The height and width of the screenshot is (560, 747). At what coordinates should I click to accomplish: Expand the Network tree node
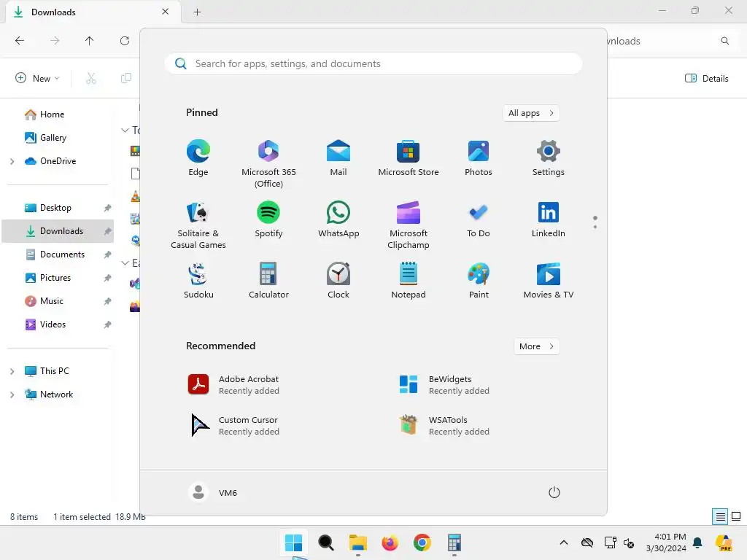(x=12, y=394)
